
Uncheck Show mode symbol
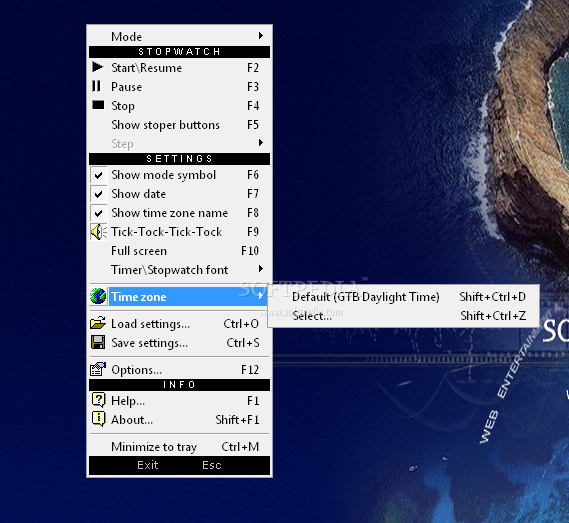point(98,175)
